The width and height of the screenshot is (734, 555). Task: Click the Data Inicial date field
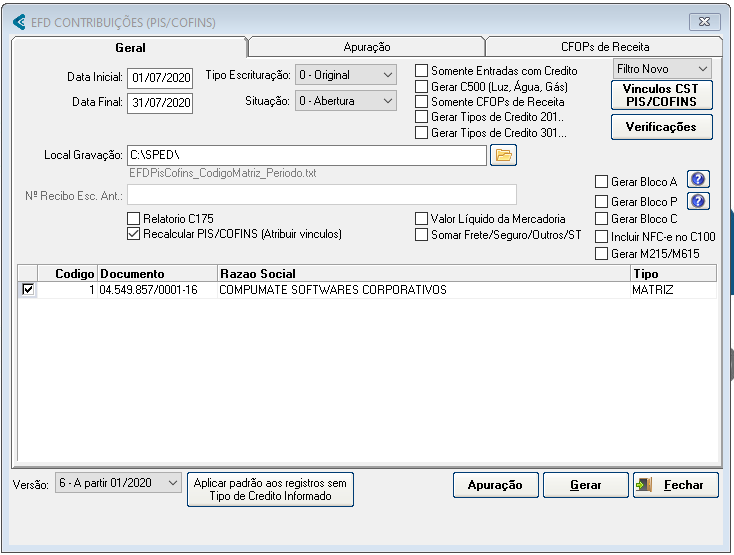pyautogui.click(x=159, y=77)
